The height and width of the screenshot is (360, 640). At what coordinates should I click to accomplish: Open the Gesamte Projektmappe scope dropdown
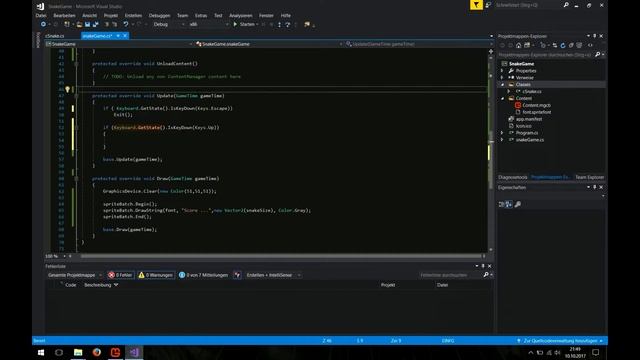[74, 275]
